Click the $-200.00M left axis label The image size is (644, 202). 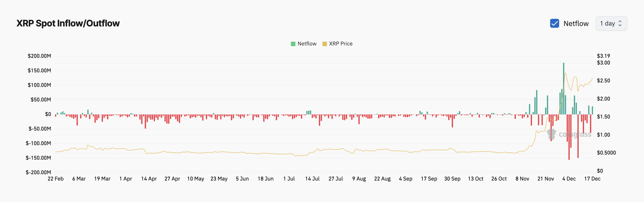(38, 172)
